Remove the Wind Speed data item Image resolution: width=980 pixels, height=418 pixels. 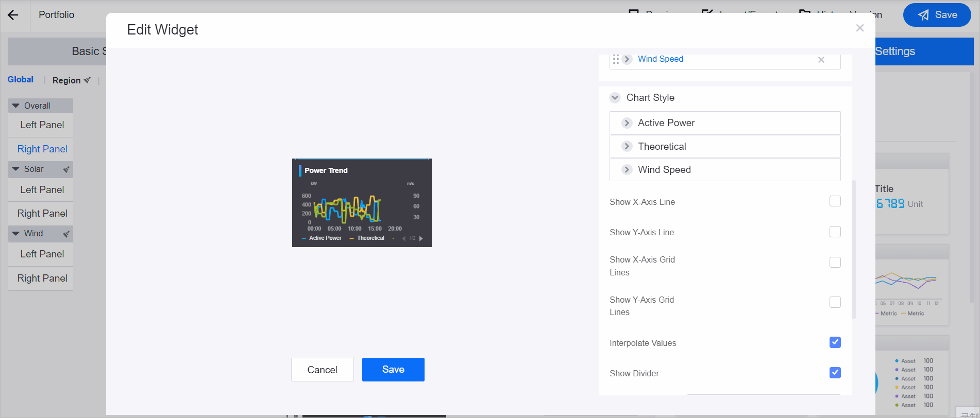[x=821, y=60]
